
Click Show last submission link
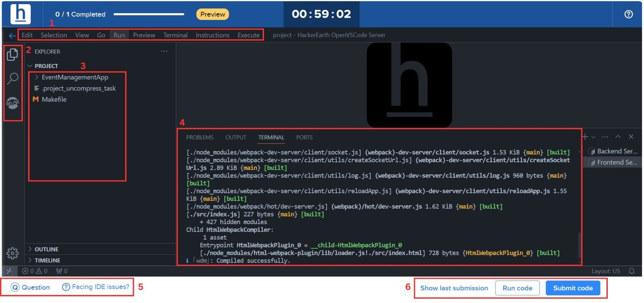pyautogui.click(x=454, y=288)
